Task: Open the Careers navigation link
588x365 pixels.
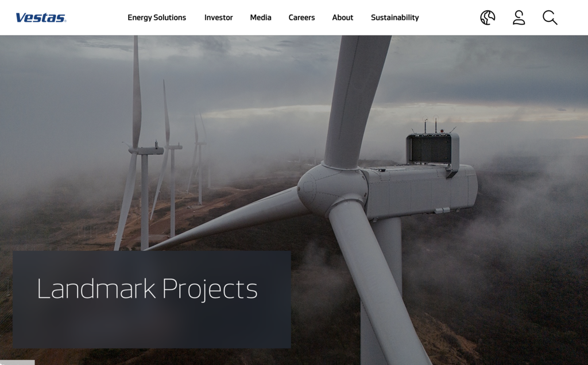Action: (301, 18)
